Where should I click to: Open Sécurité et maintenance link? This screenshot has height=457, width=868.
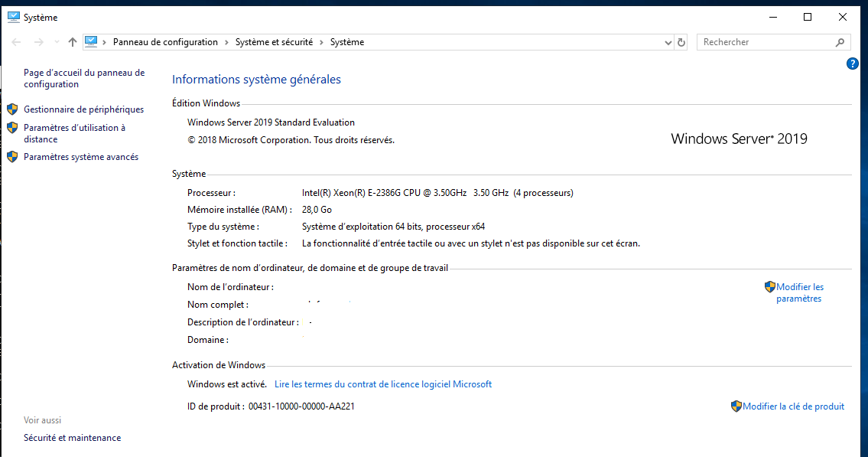click(x=73, y=438)
